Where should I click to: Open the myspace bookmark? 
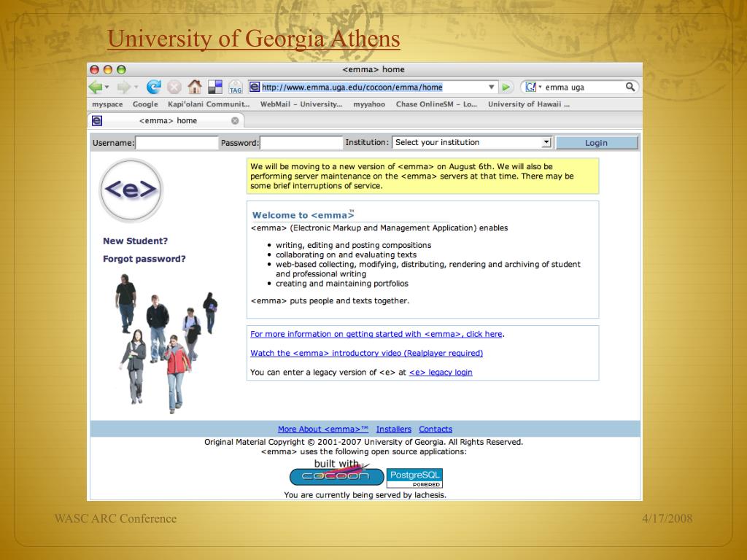tap(107, 104)
